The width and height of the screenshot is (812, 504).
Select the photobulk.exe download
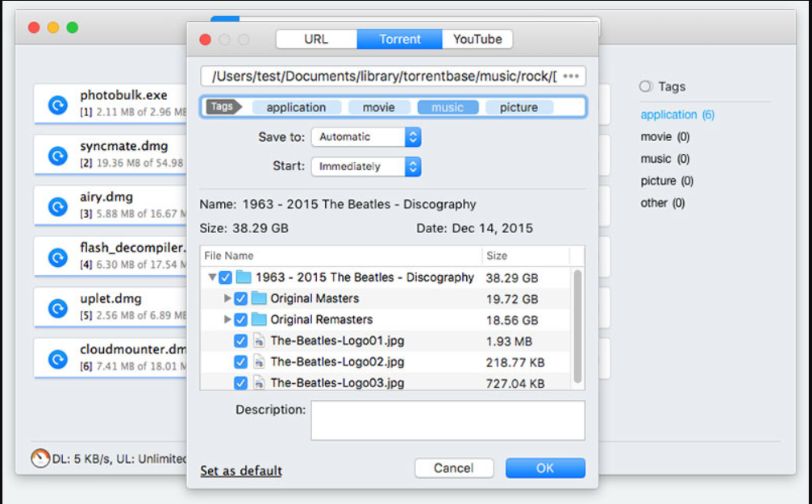[x=110, y=104]
